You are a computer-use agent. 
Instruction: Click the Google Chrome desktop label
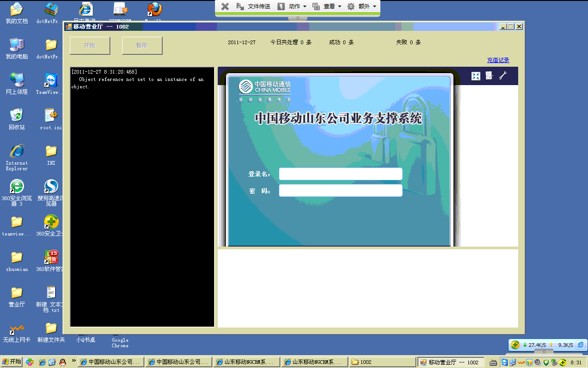click(120, 343)
